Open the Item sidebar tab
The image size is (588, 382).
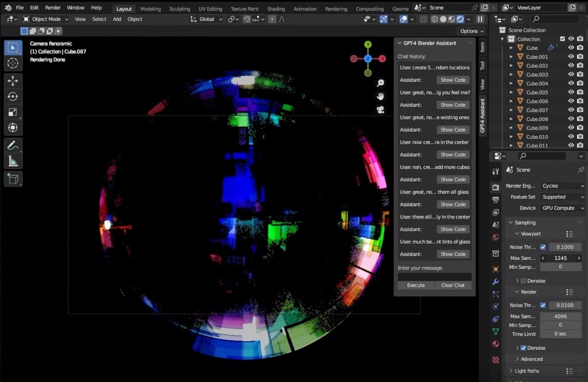click(483, 47)
